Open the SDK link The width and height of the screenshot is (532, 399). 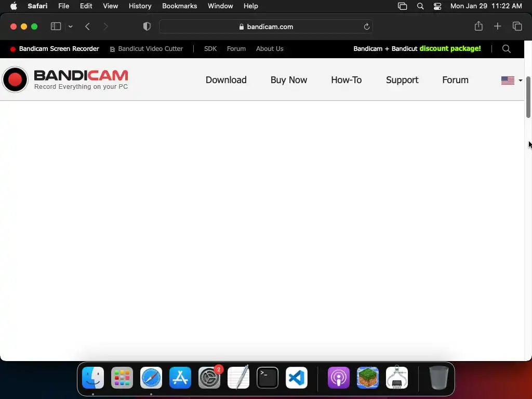coord(210,49)
